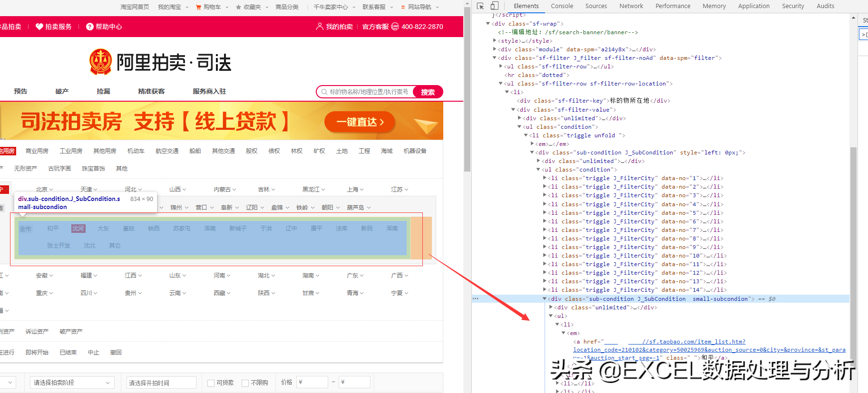Select the 大东 district
Screen dimensions: 868x393
coord(103,229)
